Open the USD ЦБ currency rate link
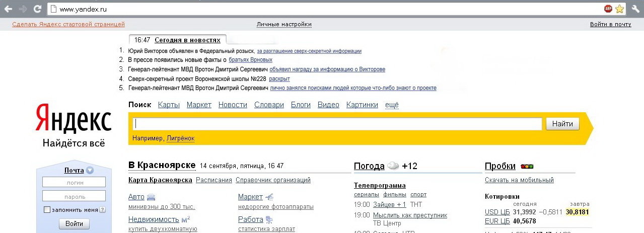 click(497, 212)
